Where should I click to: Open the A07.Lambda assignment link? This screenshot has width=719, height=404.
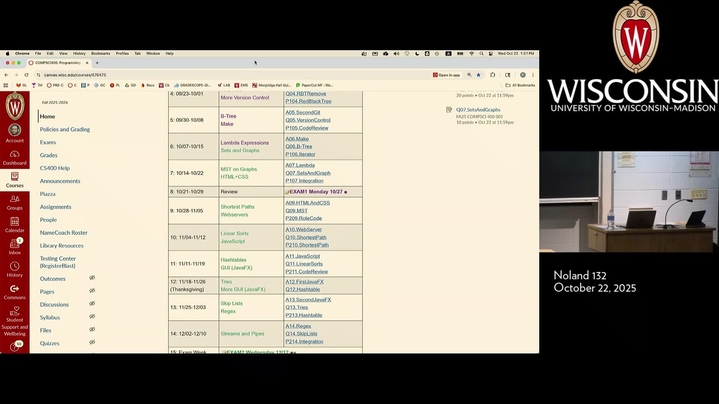(x=300, y=165)
